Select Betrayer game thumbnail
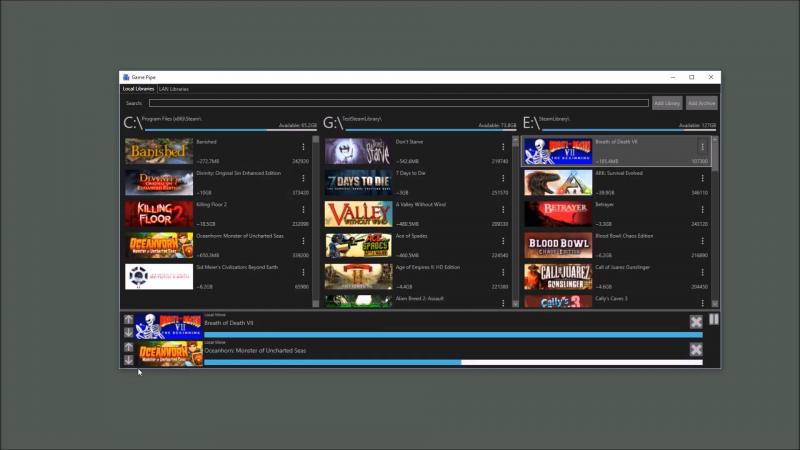 [558, 214]
